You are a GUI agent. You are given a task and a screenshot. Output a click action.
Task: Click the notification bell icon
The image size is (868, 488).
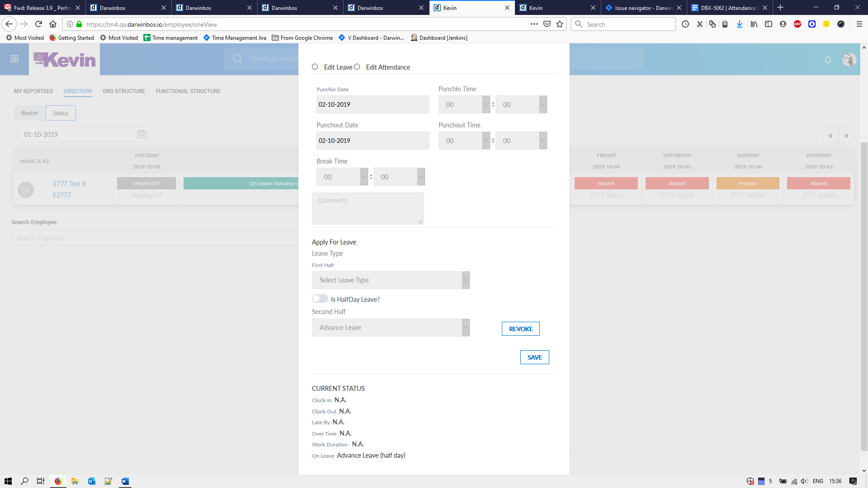(x=828, y=60)
